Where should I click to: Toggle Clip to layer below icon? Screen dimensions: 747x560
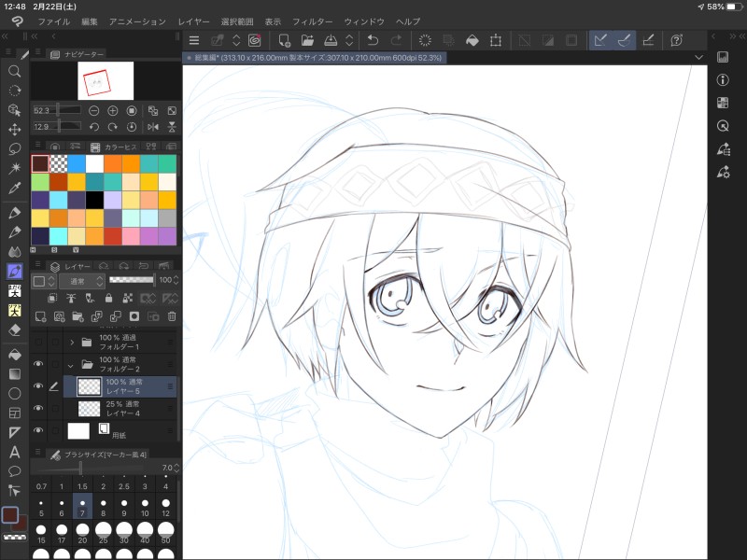(x=52, y=298)
